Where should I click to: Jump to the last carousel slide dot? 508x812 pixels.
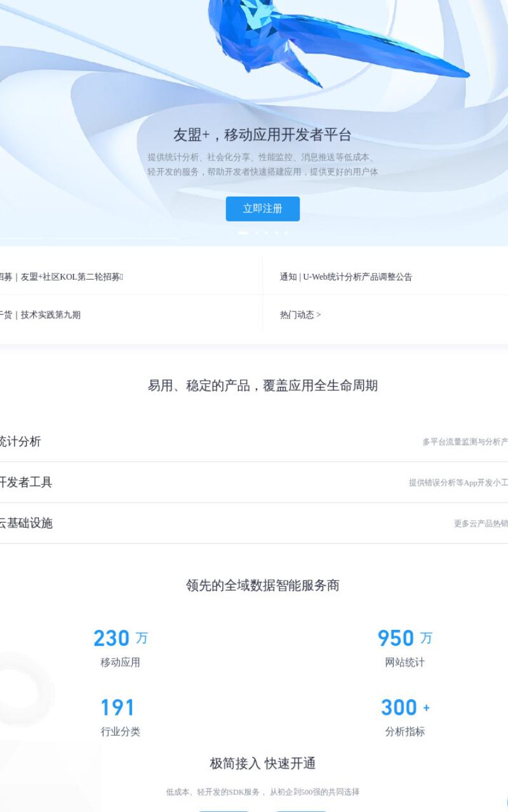pos(286,233)
